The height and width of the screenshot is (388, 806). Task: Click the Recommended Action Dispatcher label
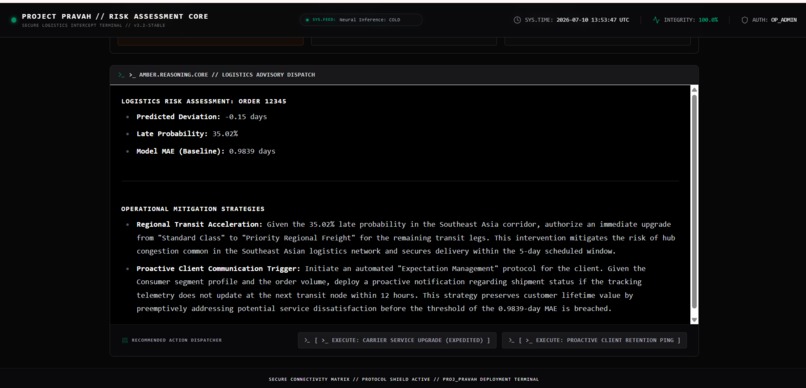coord(177,340)
